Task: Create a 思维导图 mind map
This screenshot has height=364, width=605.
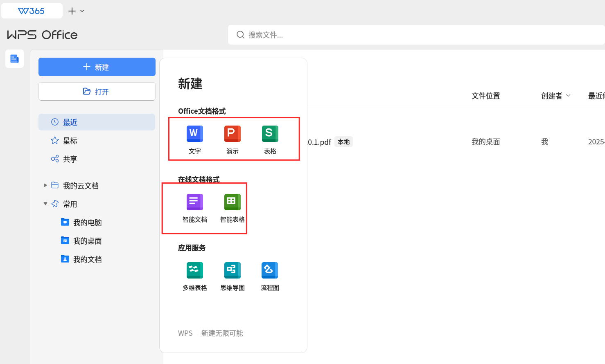Action: [233, 276]
